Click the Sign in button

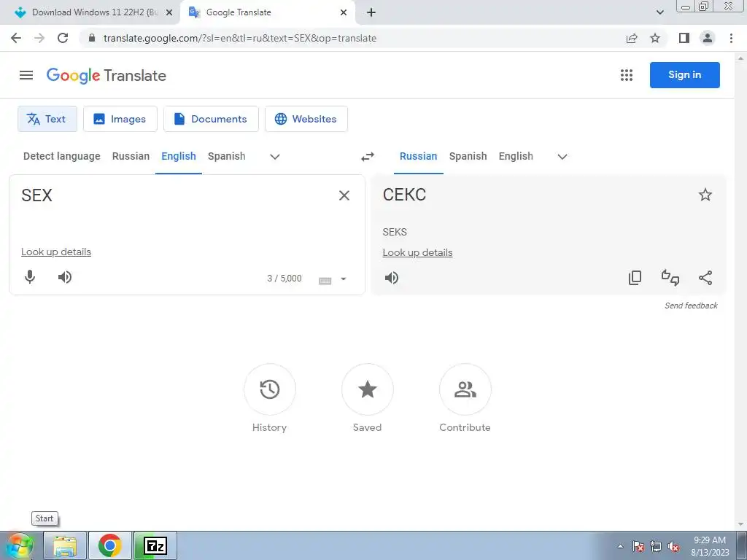click(684, 75)
